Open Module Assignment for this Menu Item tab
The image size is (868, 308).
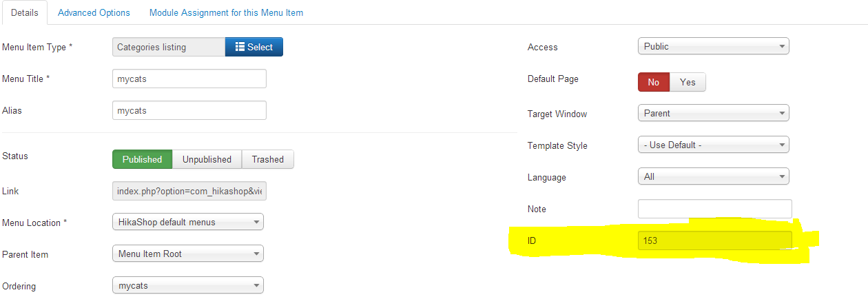pyautogui.click(x=226, y=12)
